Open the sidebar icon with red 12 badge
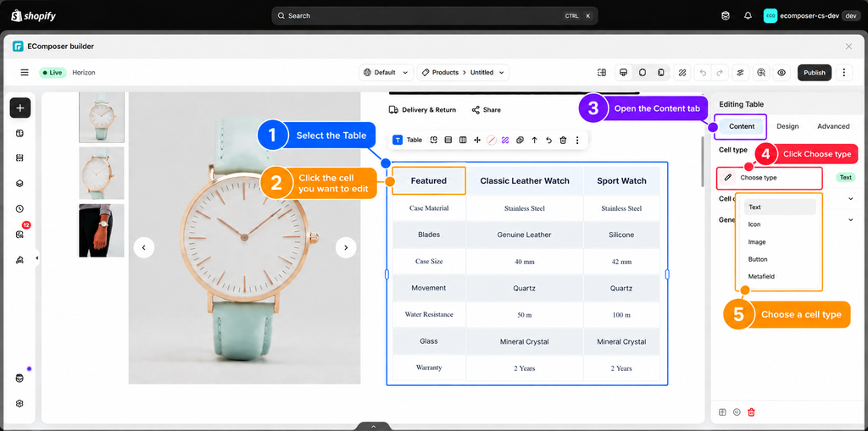The image size is (868, 431). [20, 234]
